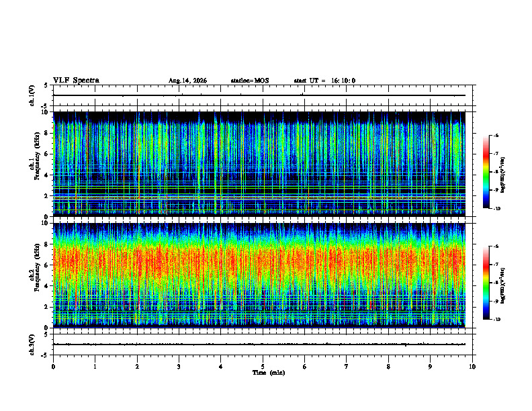Click the VLF Spectra title text
532x411 pixels.
tap(76, 81)
